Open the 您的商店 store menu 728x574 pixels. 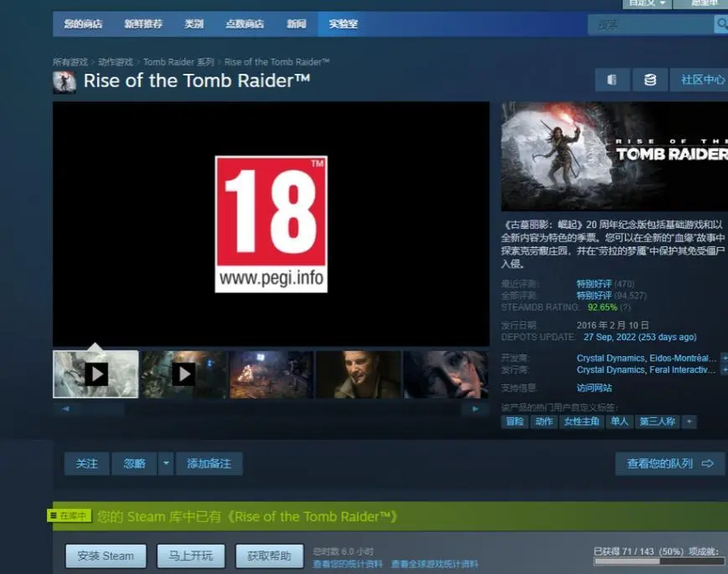[x=83, y=24]
